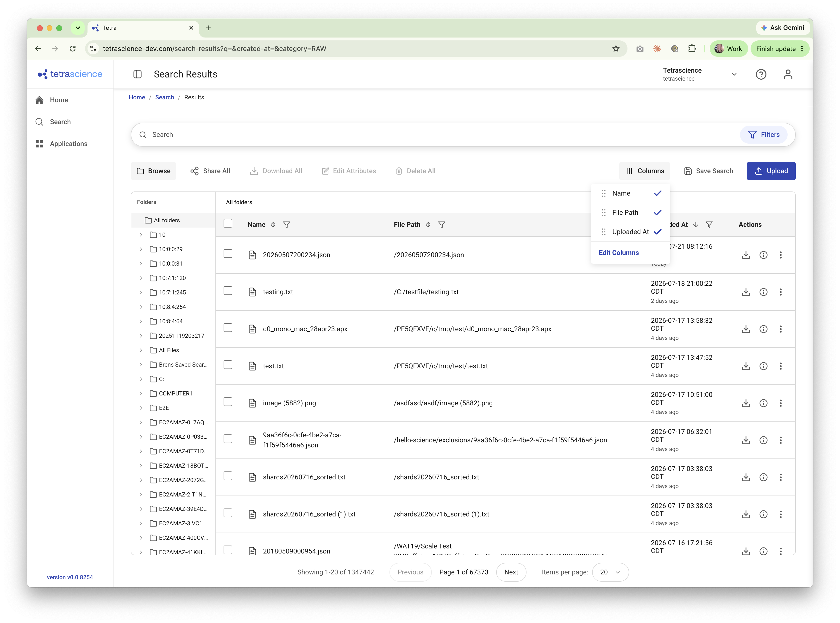Select the checkbox for testing.txt
Screen dimensions: 840x623
click(x=228, y=291)
